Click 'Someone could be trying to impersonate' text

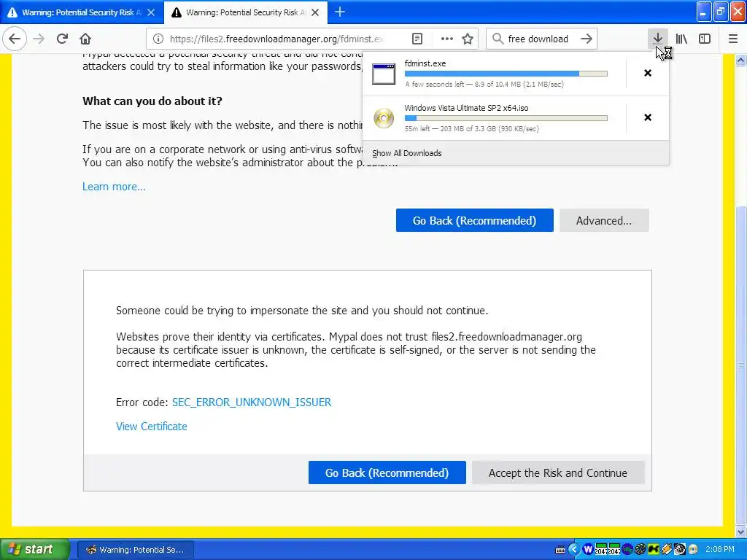302,311
